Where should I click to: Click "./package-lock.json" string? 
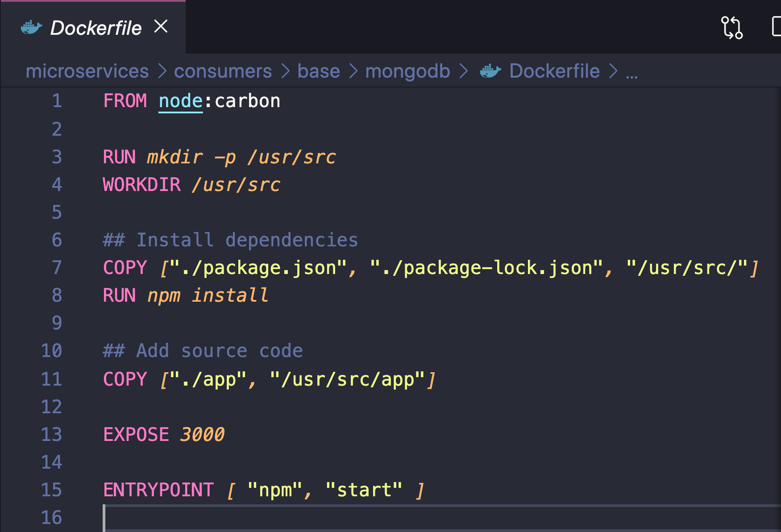(487, 268)
